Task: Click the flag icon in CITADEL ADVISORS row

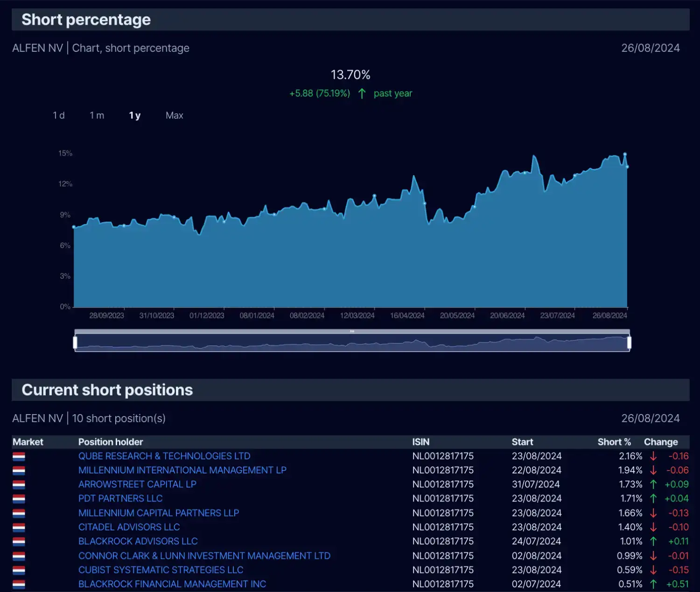Action: tap(19, 528)
